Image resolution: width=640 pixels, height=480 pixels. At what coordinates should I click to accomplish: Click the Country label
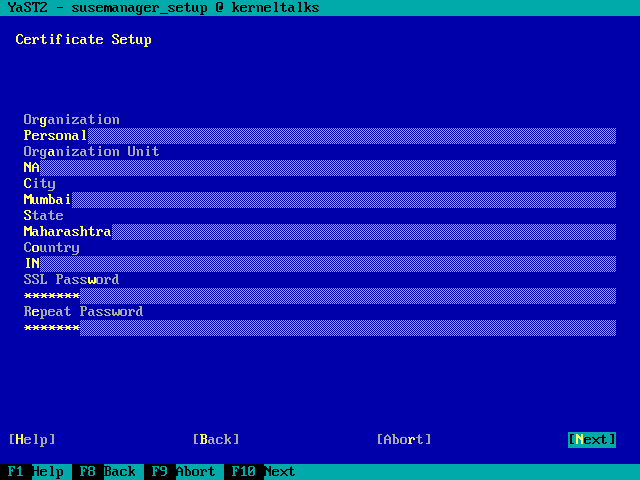click(51, 248)
